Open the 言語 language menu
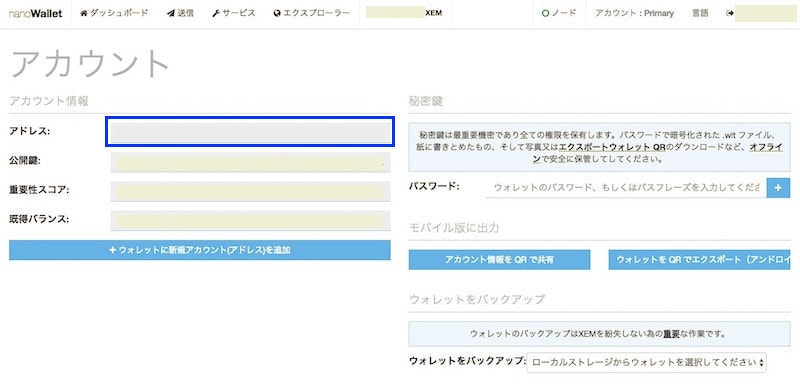 (700, 14)
